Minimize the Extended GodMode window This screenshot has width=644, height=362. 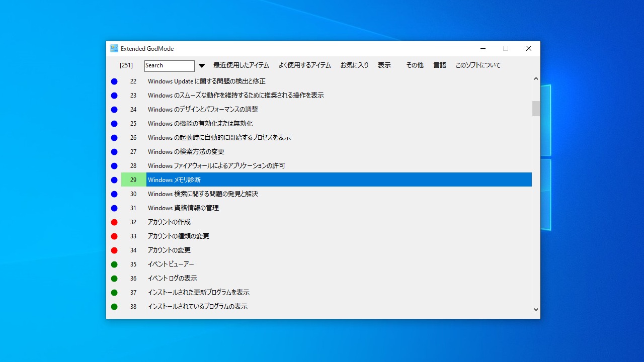[483, 49]
